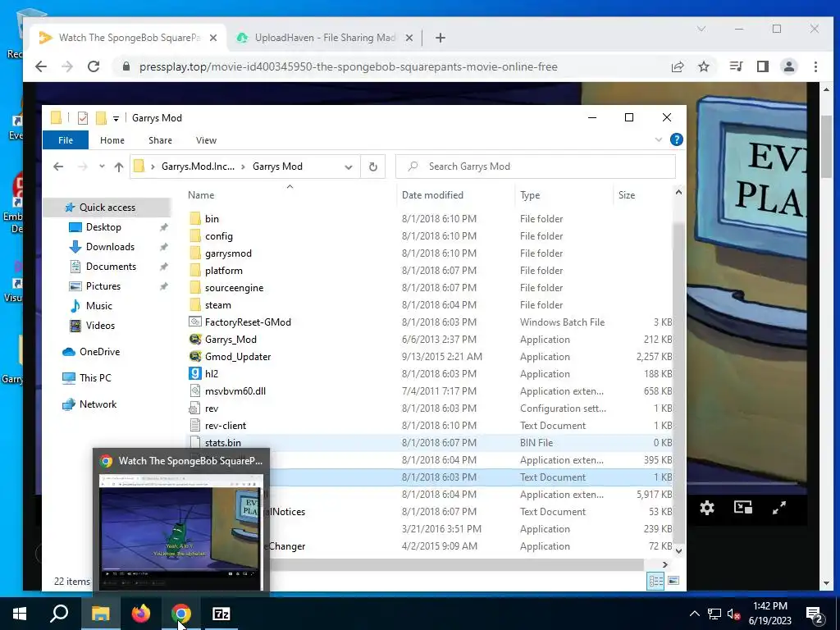Open a new Chrome tab
840x630 pixels.
point(441,38)
